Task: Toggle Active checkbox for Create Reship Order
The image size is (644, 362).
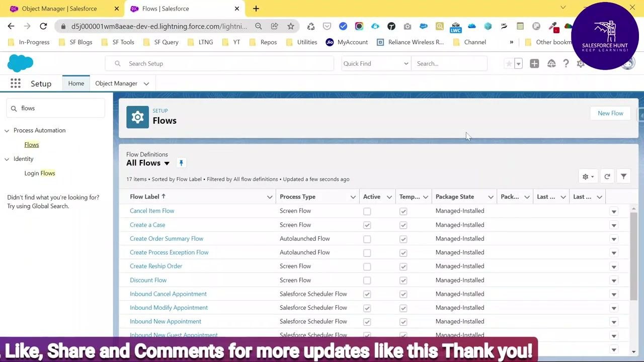Action: tap(367, 266)
